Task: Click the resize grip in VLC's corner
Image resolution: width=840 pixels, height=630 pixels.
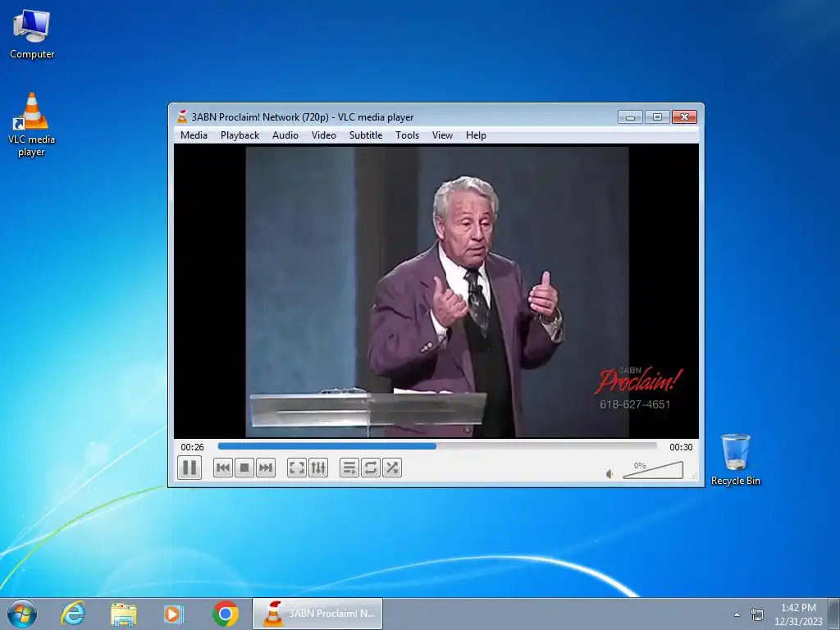Action: [694, 477]
